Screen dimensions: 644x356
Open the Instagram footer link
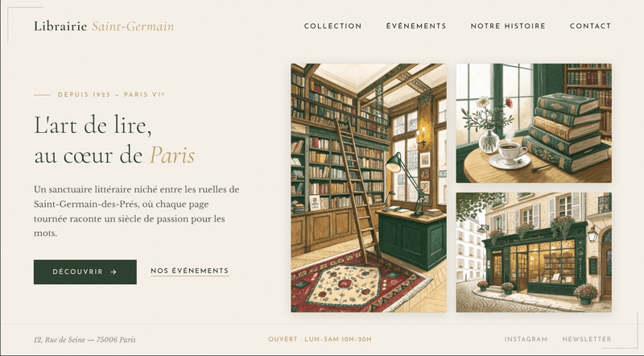point(526,339)
